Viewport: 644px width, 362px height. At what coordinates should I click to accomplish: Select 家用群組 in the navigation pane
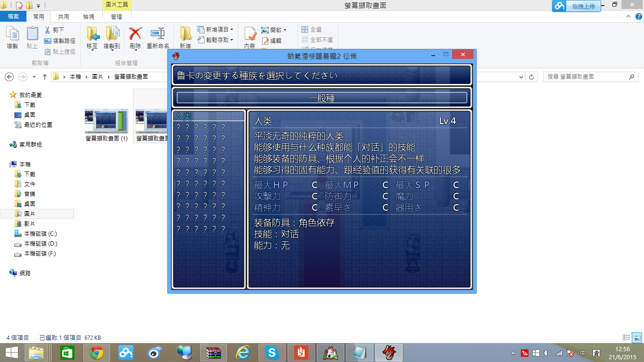pos(30,145)
